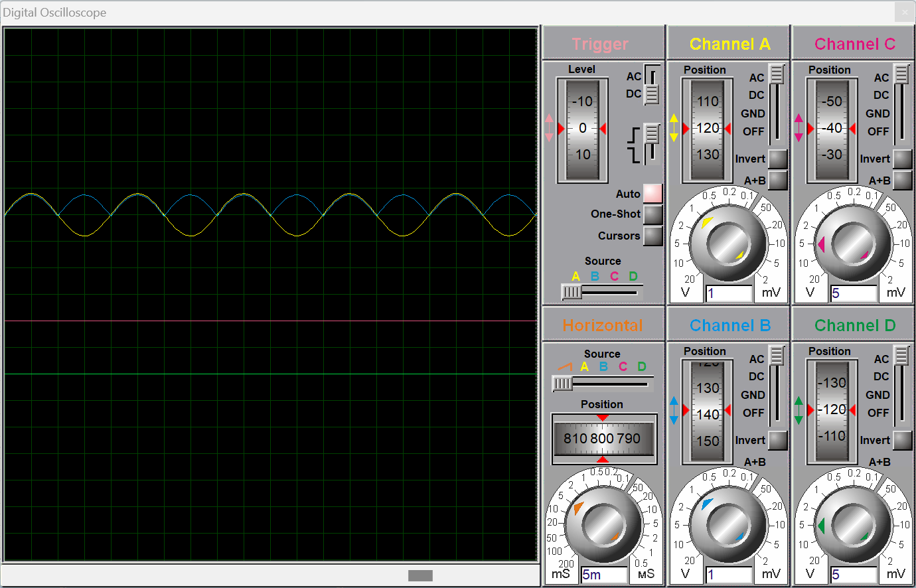Click the trigger edge polarity switch
The width and height of the screenshot is (916, 588).
[x=652, y=143]
